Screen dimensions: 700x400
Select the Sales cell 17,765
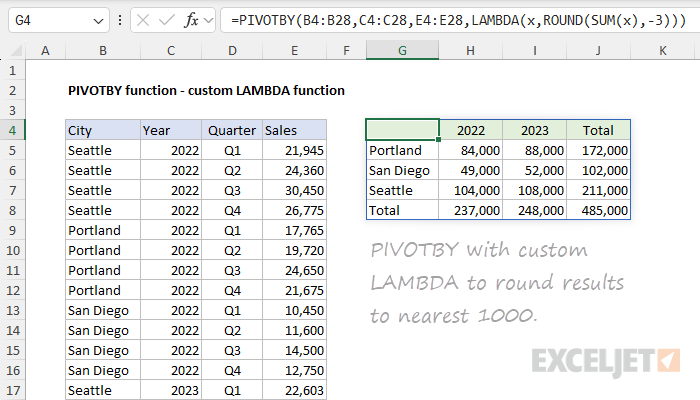pos(294,230)
